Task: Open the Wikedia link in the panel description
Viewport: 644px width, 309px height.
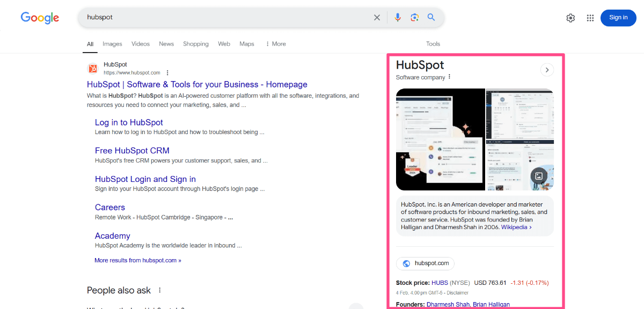Action: [516, 227]
